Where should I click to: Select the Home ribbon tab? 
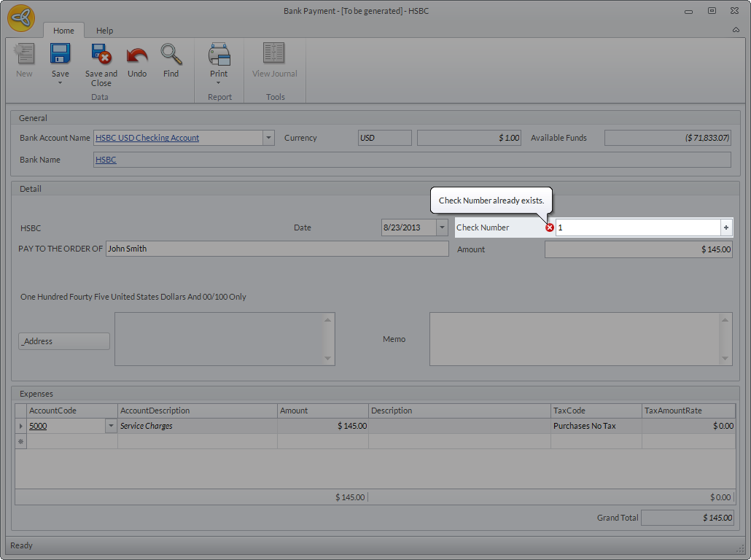[63, 31]
